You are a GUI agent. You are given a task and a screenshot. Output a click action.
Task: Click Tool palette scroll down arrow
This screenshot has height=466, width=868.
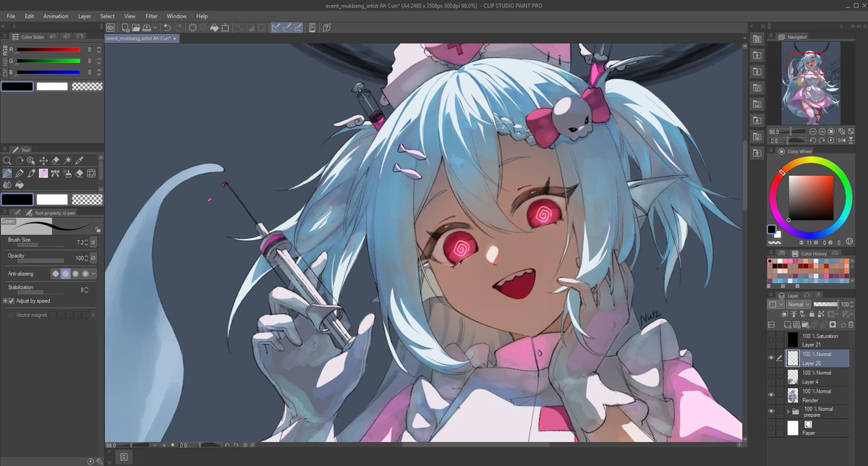(x=101, y=189)
